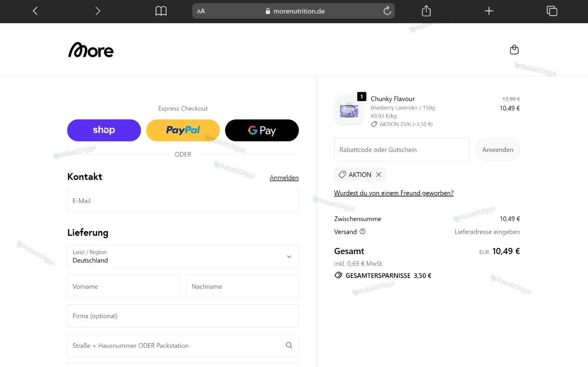Reload the page with the refresh icon
The width and height of the screenshot is (588, 367).
(x=387, y=11)
